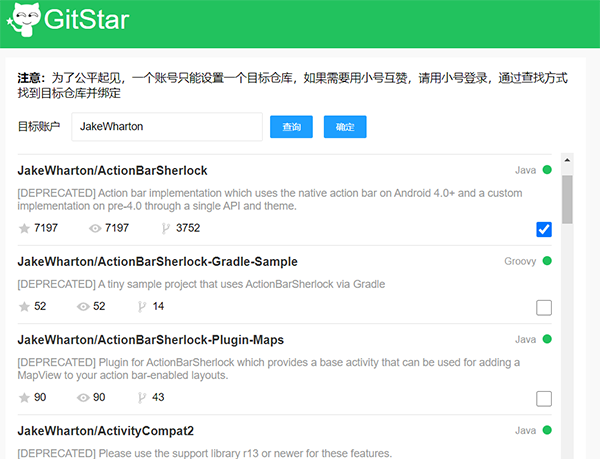Focus the 目标账户 input field with JakeWharton

[x=167, y=127]
